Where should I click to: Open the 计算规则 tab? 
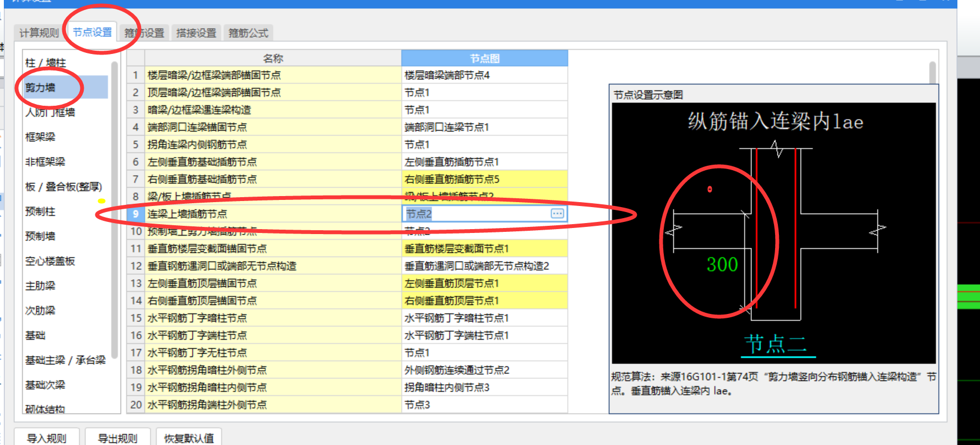pos(39,33)
